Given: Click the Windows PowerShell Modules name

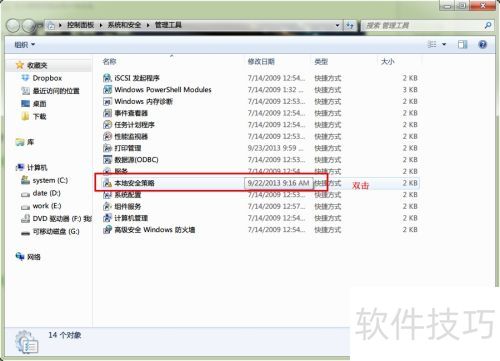Looking at the screenshot, I should click(163, 90).
